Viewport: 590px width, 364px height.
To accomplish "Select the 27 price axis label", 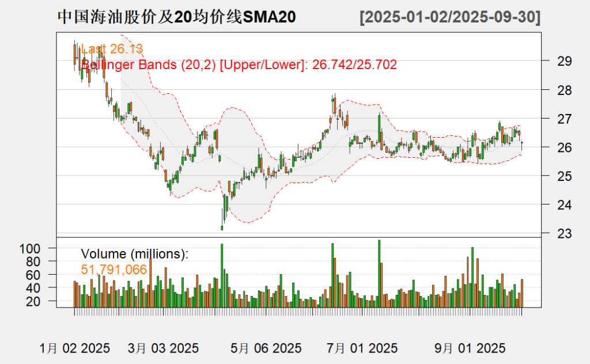I will click(550, 119).
